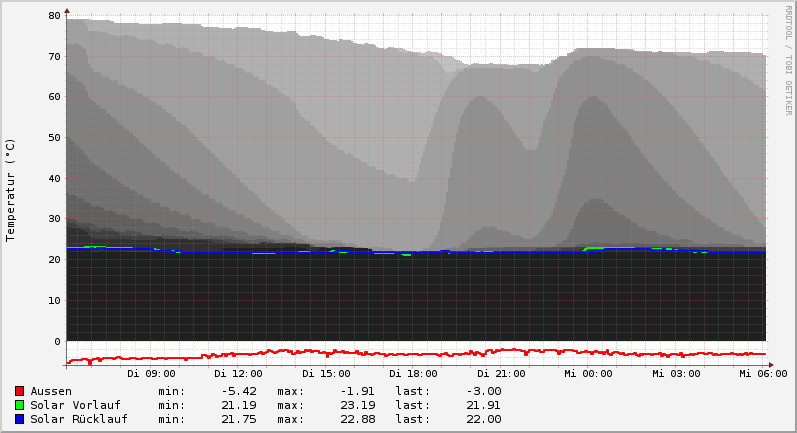797x433 pixels.
Task: Click the green Solar Vorlauf legend swatch
Action: (19, 405)
